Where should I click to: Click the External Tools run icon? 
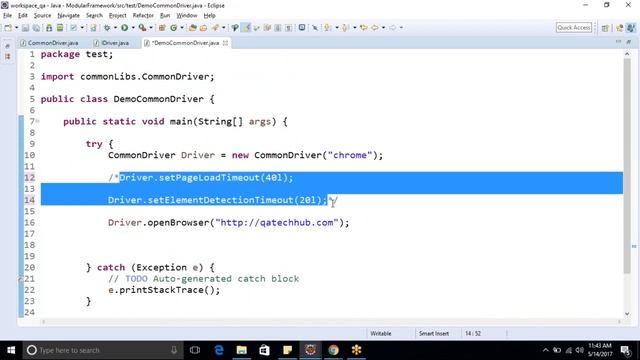[142, 28]
